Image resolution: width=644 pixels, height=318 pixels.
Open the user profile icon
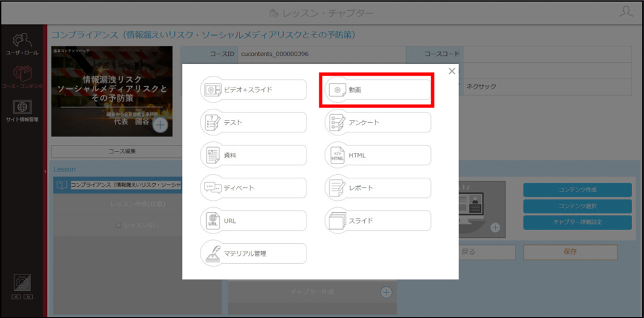(626, 12)
